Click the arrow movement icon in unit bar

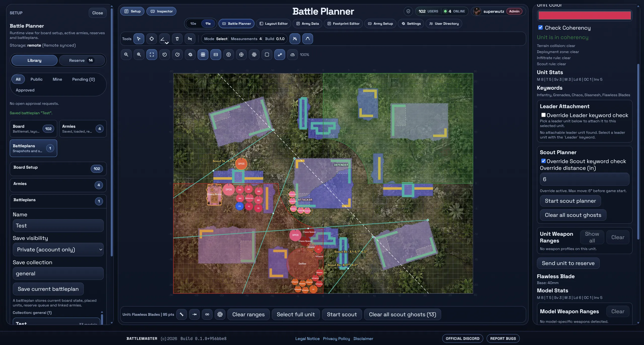click(x=194, y=314)
